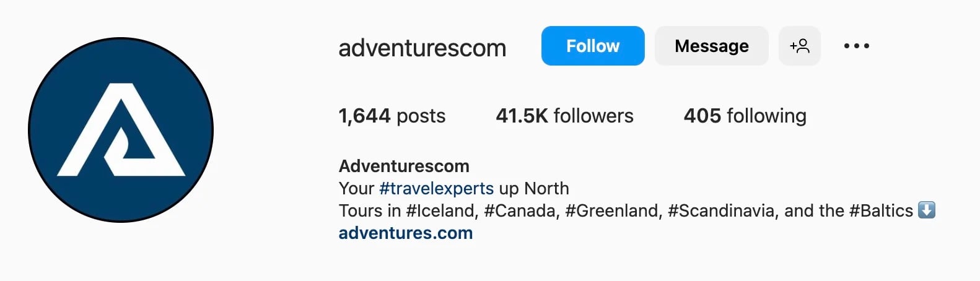
Task: Visit the adventures.com website link
Action: point(405,233)
